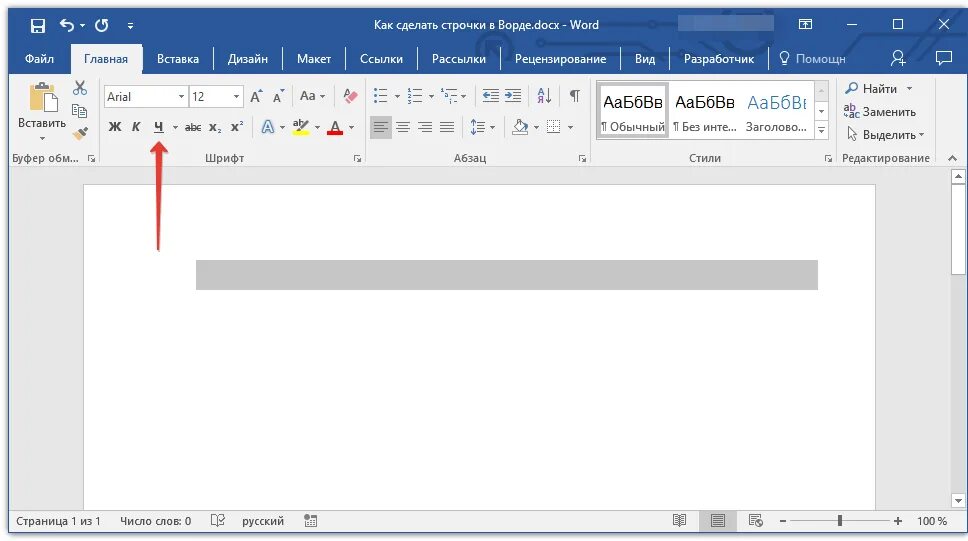This screenshot has height=541, width=968.
Task: Undo the last action
Action: (x=67, y=25)
